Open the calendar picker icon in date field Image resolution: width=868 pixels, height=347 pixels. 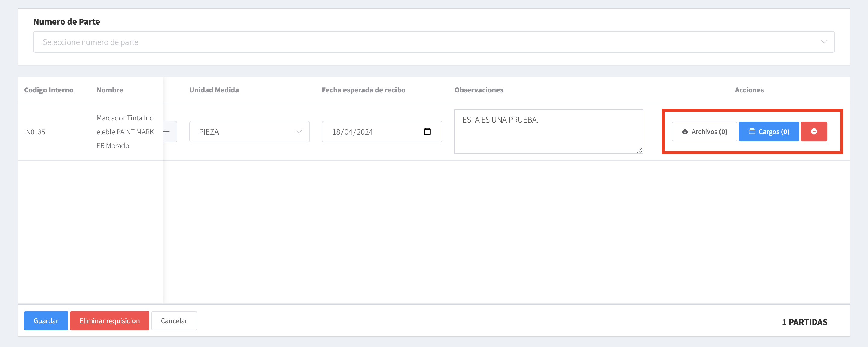tap(427, 131)
